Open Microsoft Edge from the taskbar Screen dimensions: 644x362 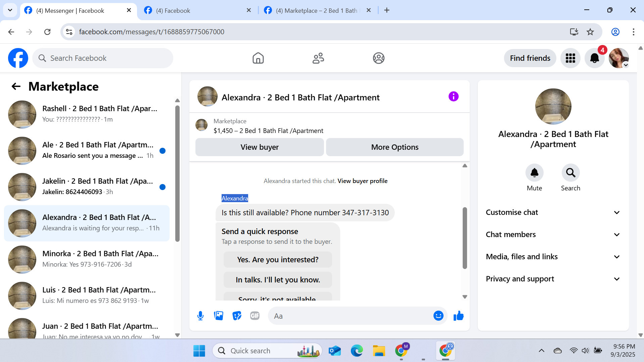(x=357, y=351)
